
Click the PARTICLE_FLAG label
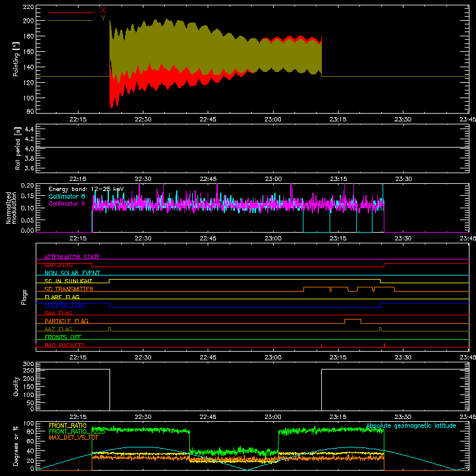(x=67, y=321)
